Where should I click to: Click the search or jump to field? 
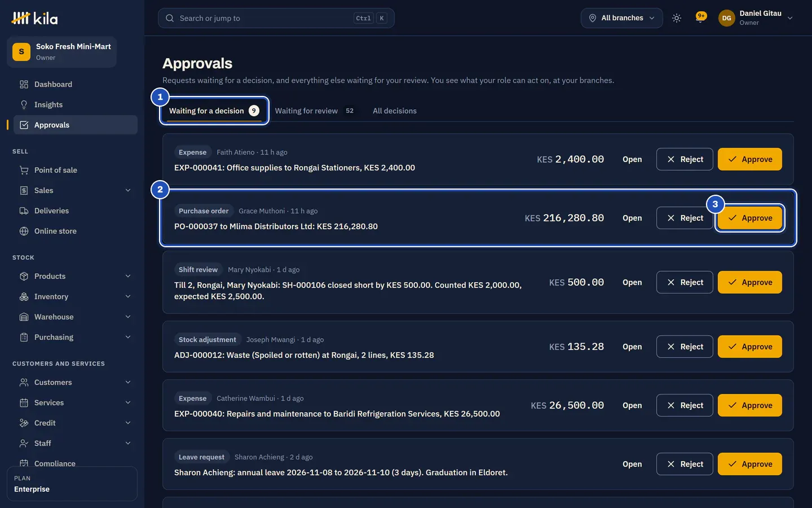276,18
